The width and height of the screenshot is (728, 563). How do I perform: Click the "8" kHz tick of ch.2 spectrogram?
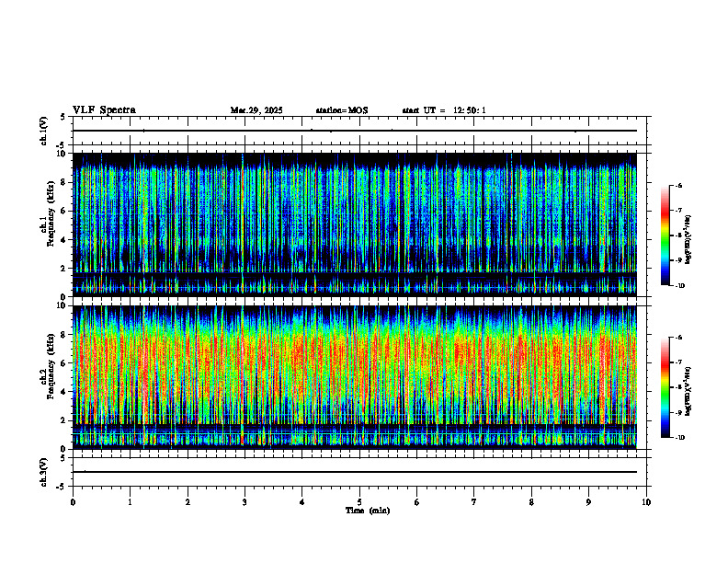pyautogui.click(x=65, y=335)
